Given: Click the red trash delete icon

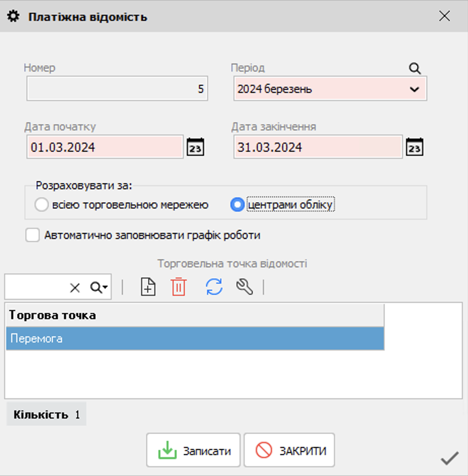Looking at the screenshot, I should [x=178, y=287].
